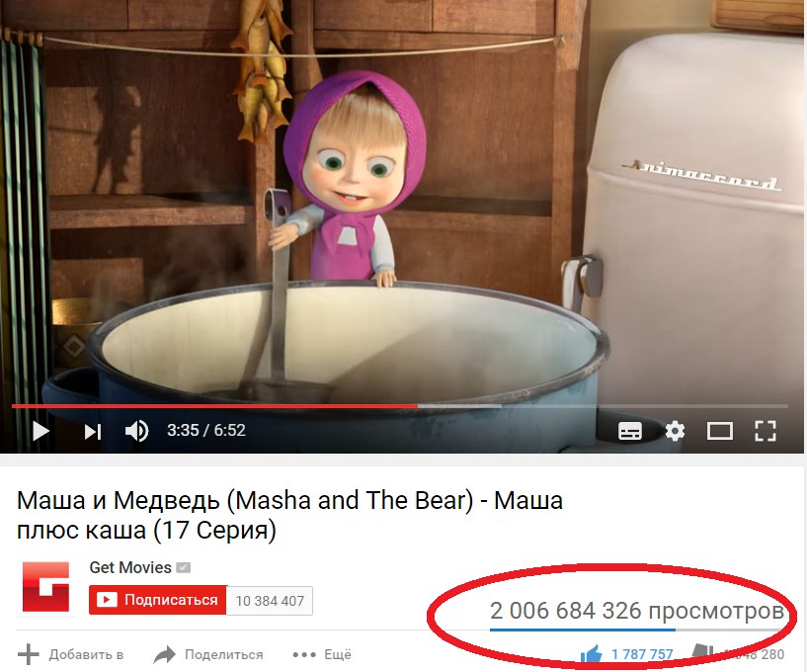Skip to the next video
Viewport: 807px width, 672px height.
click(x=93, y=432)
